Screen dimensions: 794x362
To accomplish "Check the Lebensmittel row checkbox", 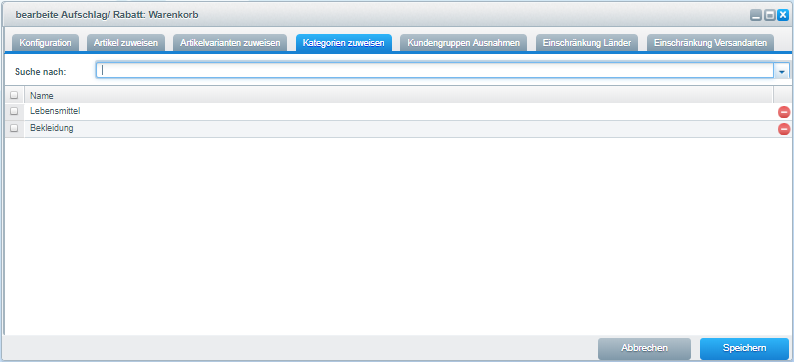I will 14,111.
